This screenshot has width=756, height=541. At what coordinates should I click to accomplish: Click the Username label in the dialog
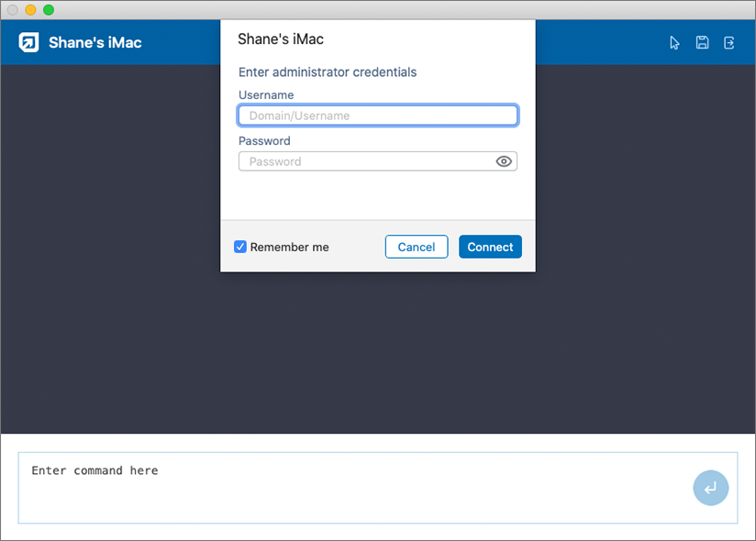click(266, 95)
